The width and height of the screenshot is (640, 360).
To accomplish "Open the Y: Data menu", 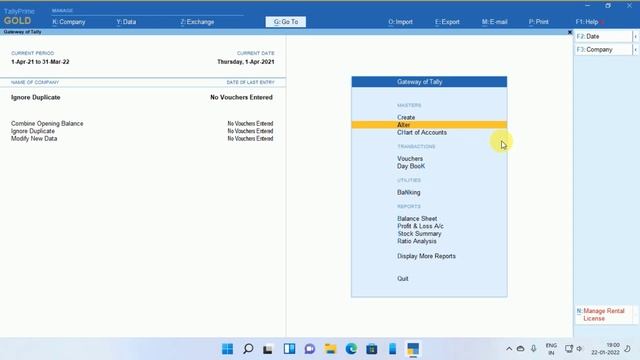I will click(126, 22).
